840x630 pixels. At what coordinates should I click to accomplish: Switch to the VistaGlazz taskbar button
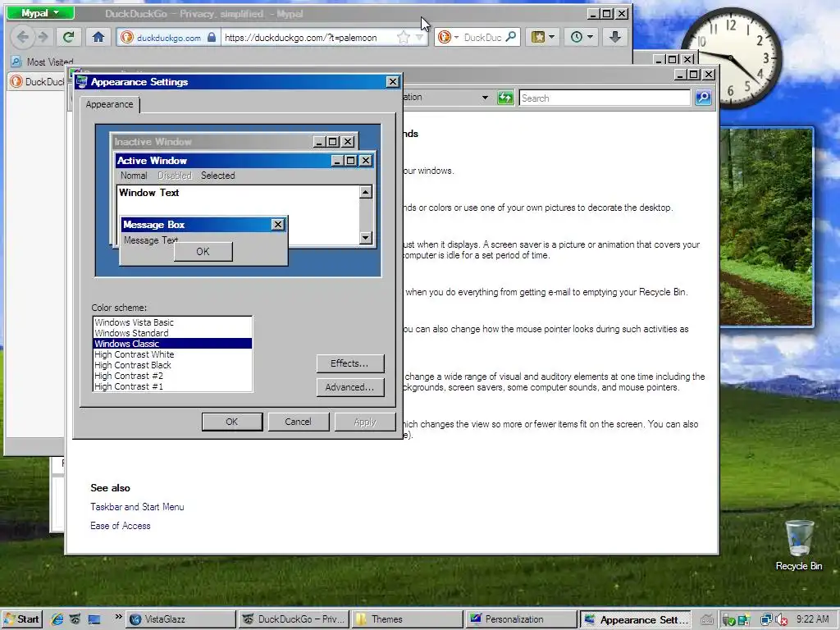[x=181, y=619]
